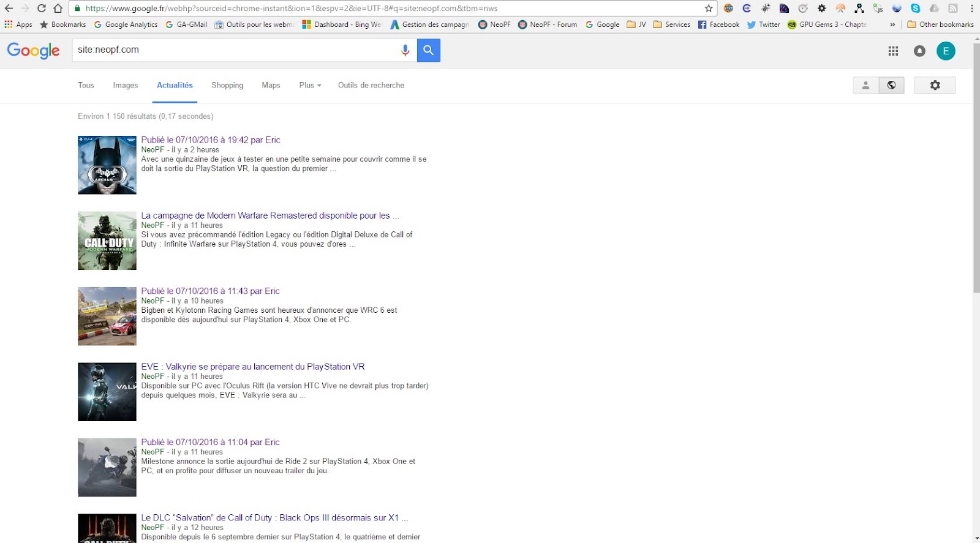980x543 pixels.
Task: Go back using the browser back arrow
Action: pyautogui.click(x=9, y=9)
